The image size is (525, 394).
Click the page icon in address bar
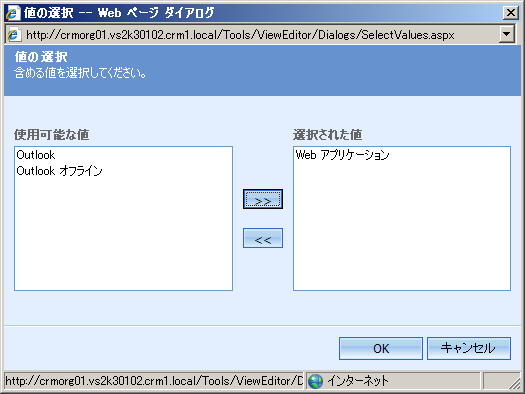(x=14, y=34)
